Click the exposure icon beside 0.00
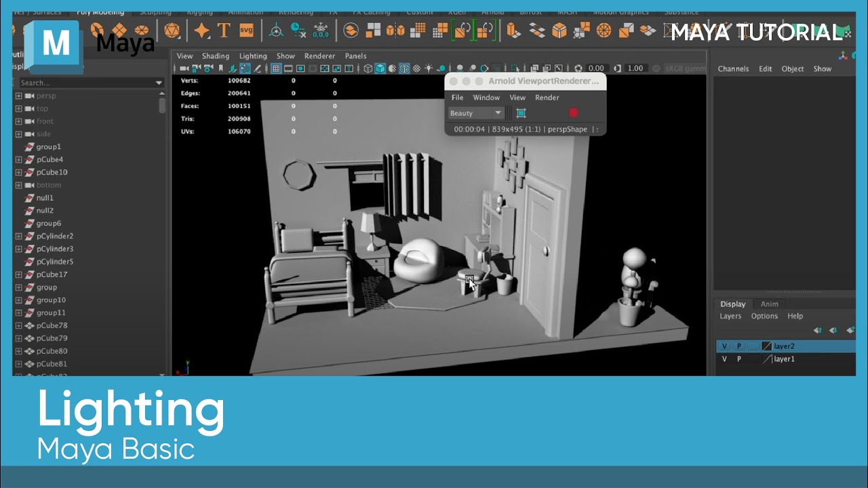 tap(578, 68)
